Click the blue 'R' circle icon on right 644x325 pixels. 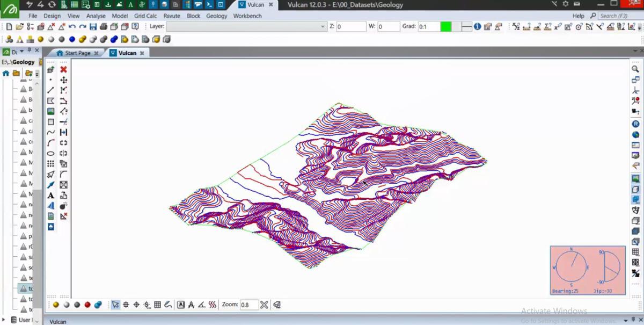[635, 124]
